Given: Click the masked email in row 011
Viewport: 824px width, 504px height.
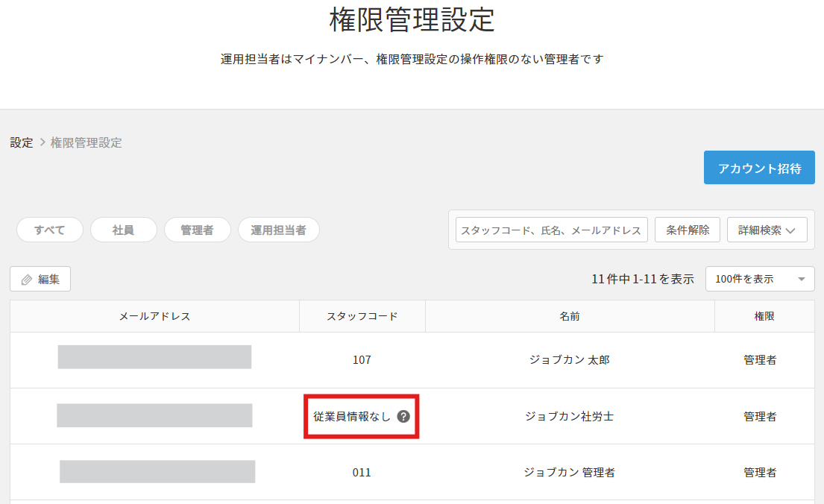Looking at the screenshot, I should 157,471.
